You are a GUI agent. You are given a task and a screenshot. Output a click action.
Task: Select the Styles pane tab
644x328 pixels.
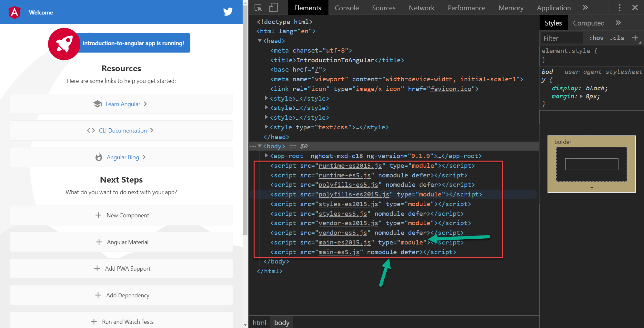coord(553,23)
